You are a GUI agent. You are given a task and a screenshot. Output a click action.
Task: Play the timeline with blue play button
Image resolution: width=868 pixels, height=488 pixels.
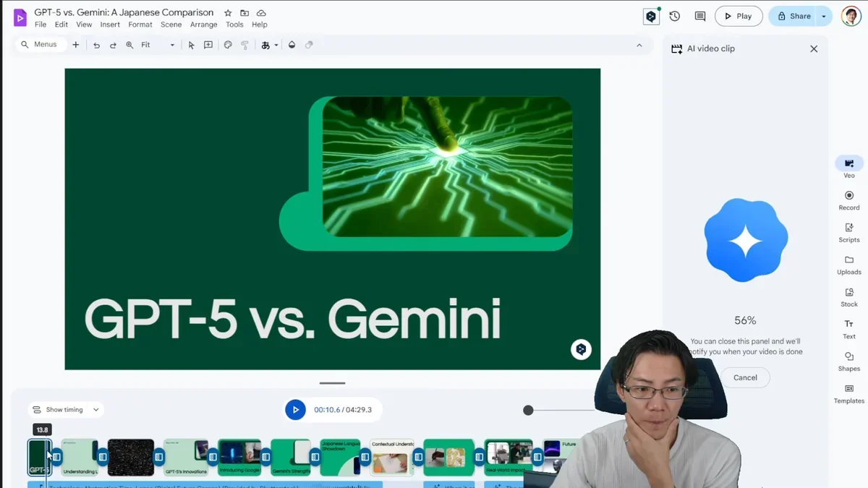[x=295, y=410]
